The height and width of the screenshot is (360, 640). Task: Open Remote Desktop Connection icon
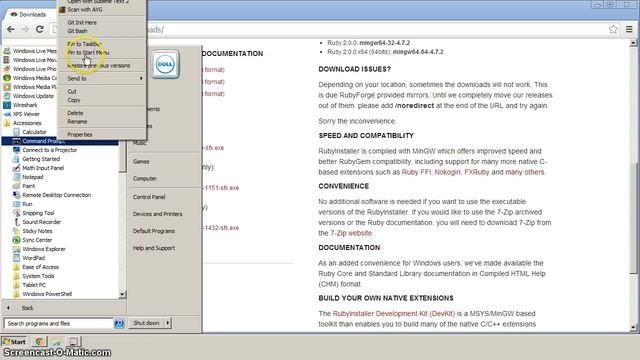[16, 195]
